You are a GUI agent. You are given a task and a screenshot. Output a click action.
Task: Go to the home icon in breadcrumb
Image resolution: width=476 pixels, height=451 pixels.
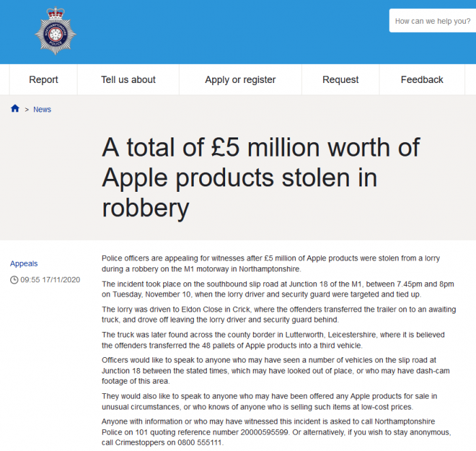15,109
